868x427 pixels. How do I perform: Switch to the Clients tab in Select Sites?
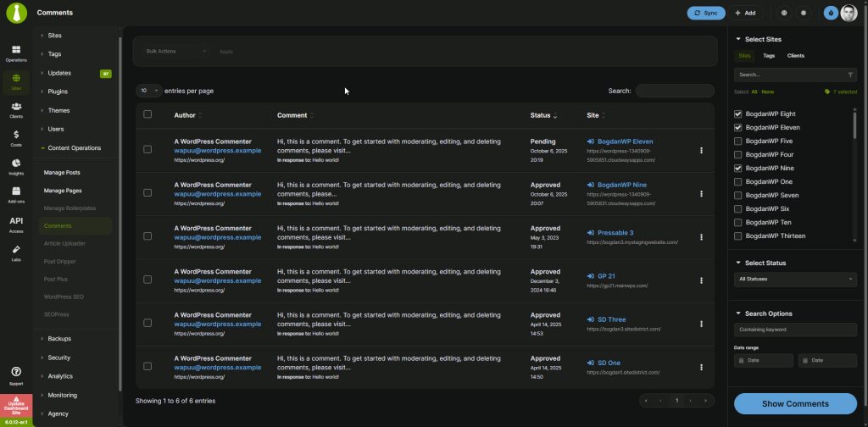pyautogui.click(x=795, y=56)
